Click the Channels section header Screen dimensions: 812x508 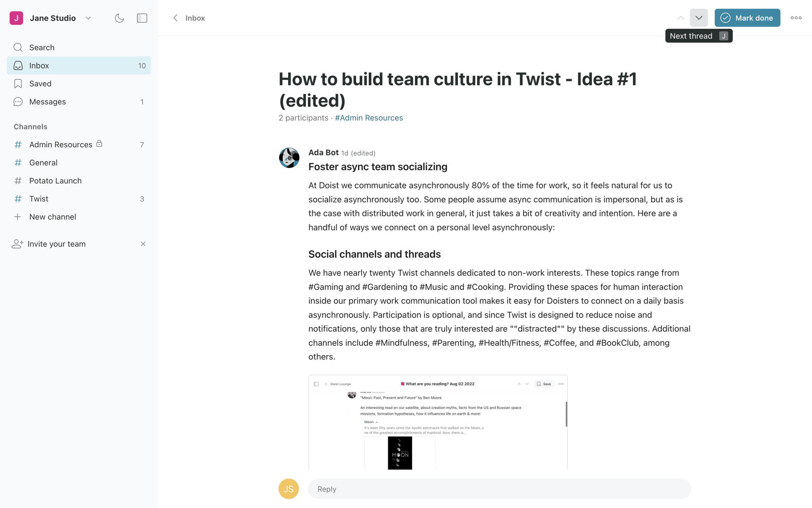pos(30,127)
